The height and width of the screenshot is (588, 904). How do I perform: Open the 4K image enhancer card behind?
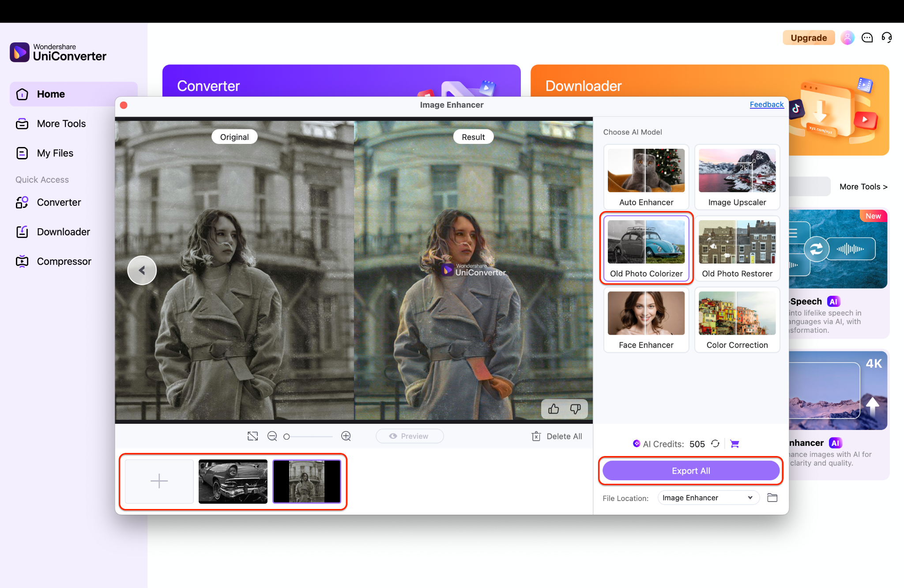839,414
